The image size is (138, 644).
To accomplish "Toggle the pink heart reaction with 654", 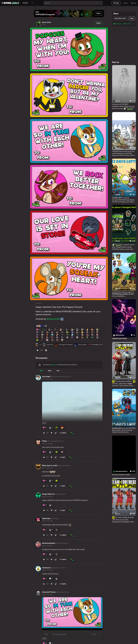I will (x=39, y=330).
